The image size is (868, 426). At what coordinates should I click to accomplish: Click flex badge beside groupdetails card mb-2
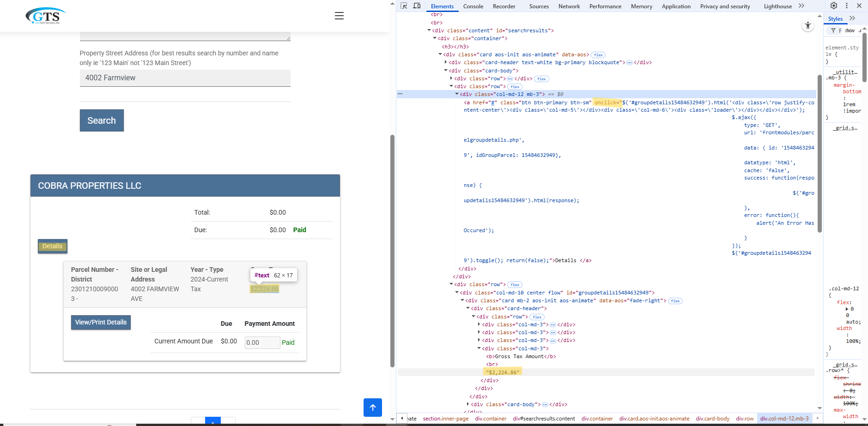point(675,301)
